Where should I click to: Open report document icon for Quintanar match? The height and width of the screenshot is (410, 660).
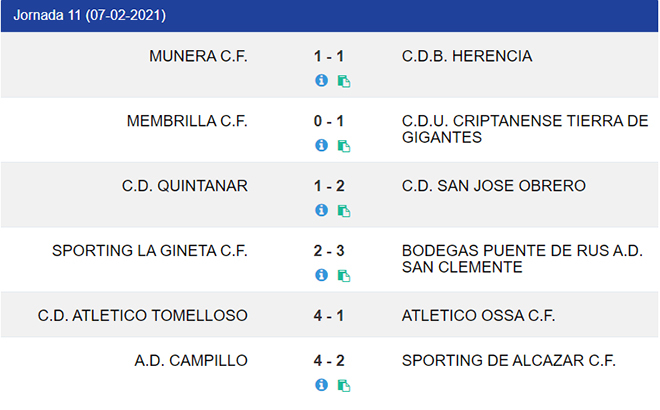344,211
